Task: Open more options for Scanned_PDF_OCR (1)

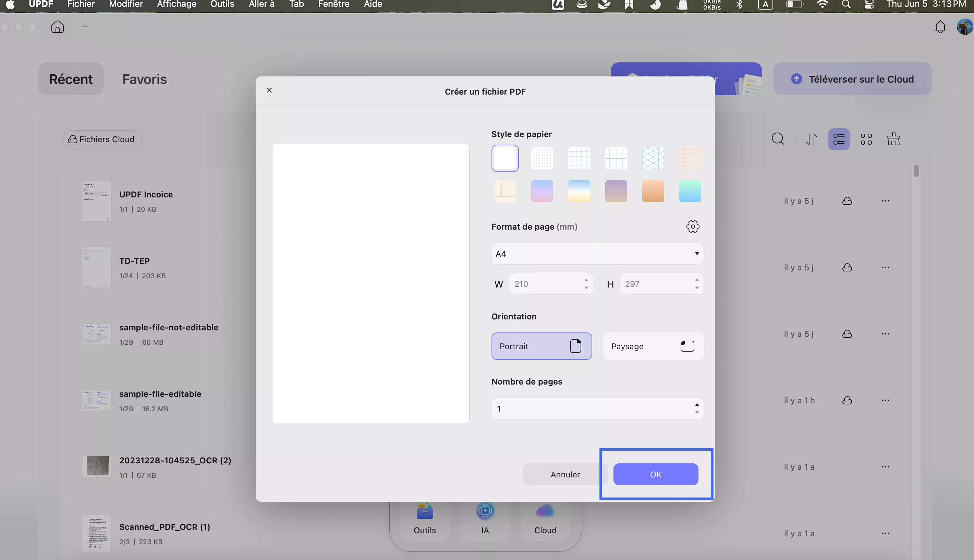Action: click(x=886, y=534)
